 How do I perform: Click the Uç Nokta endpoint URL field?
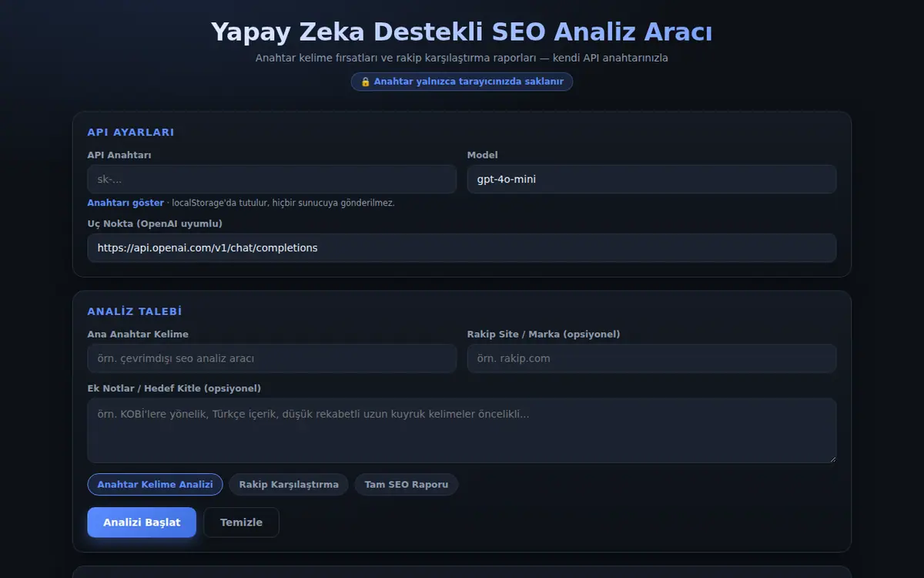pyautogui.click(x=462, y=248)
